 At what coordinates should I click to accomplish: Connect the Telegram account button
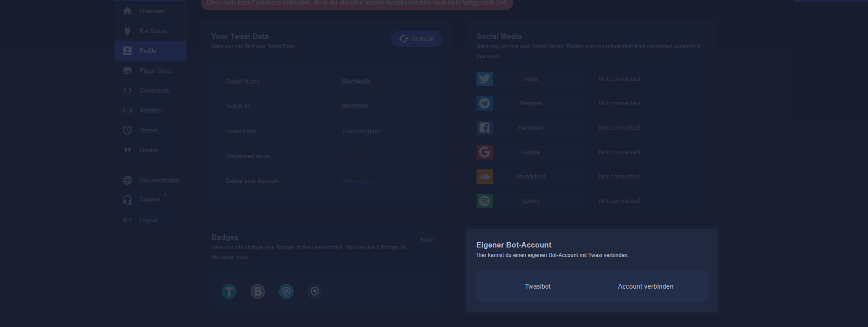[530, 103]
